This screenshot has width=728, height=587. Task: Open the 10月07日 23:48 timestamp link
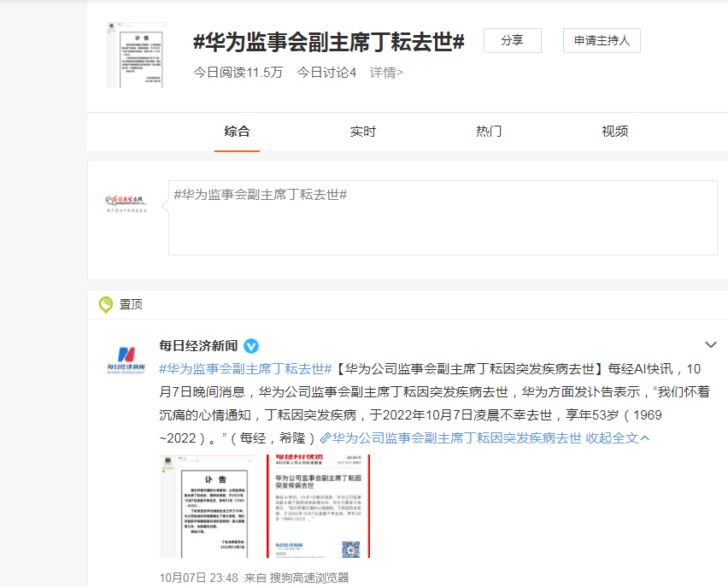coord(199,578)
